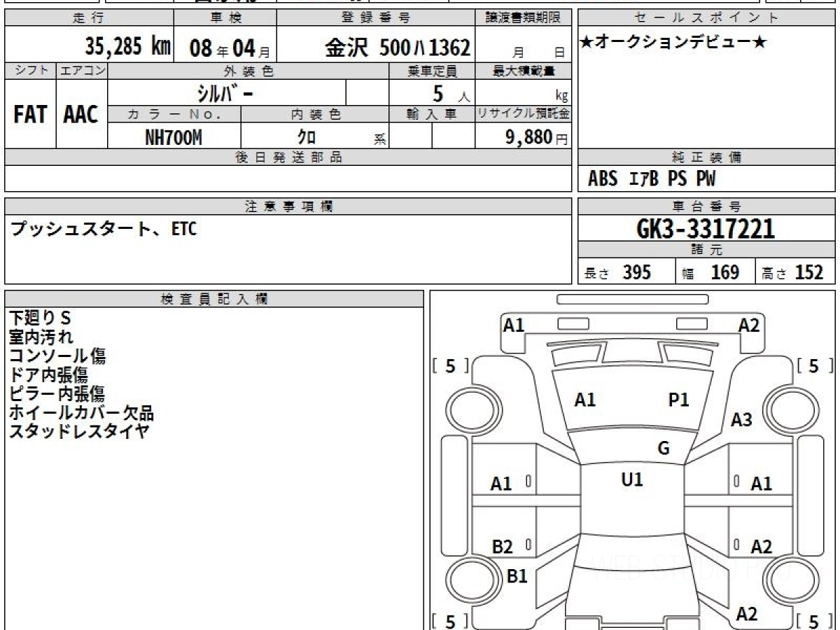840x630 pixels.
Task: Click the リサイクル預託金 header
Action: (524, 114)
